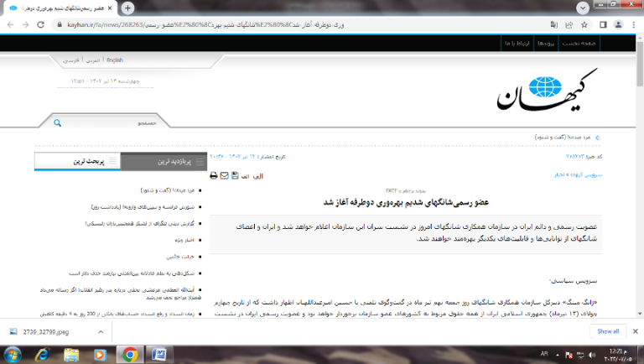644x364 pixels.
Task: Print the article using the printer icon
Action: click(x=214, y=175)
